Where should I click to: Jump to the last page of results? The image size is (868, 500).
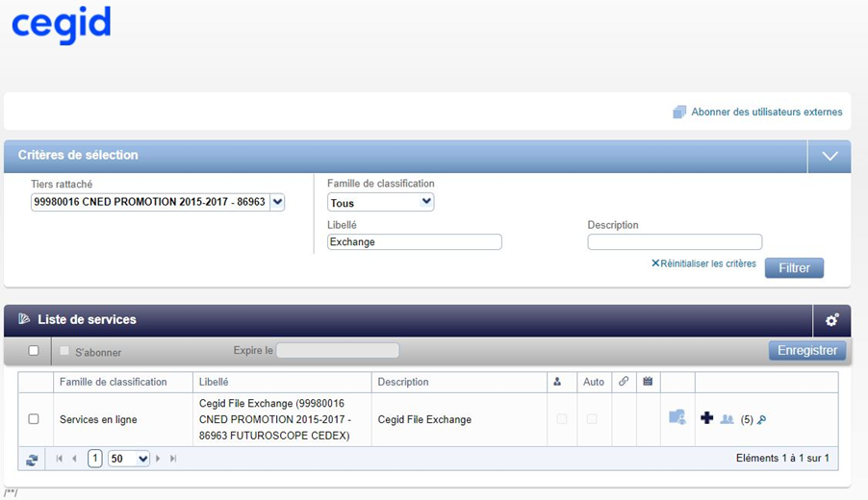click(174, 459)
